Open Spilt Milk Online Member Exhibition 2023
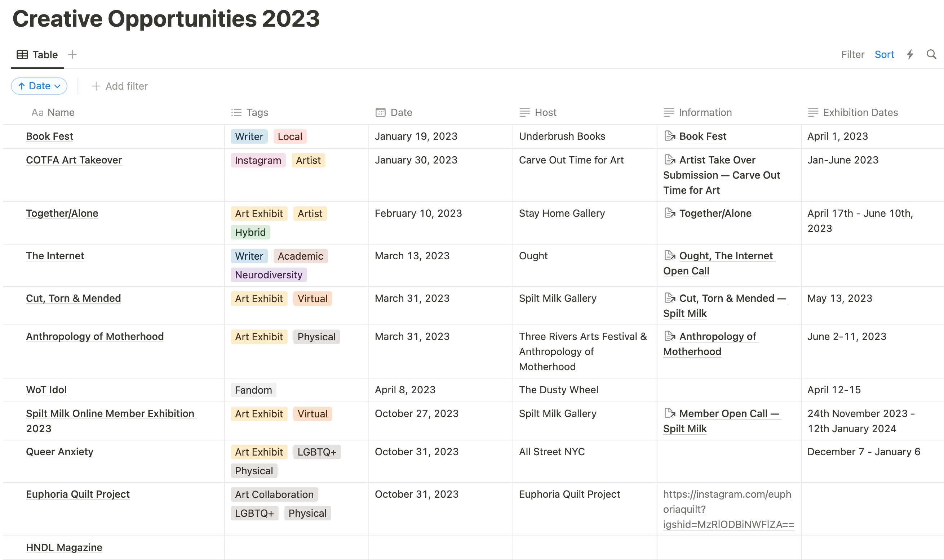 point(111,421)
